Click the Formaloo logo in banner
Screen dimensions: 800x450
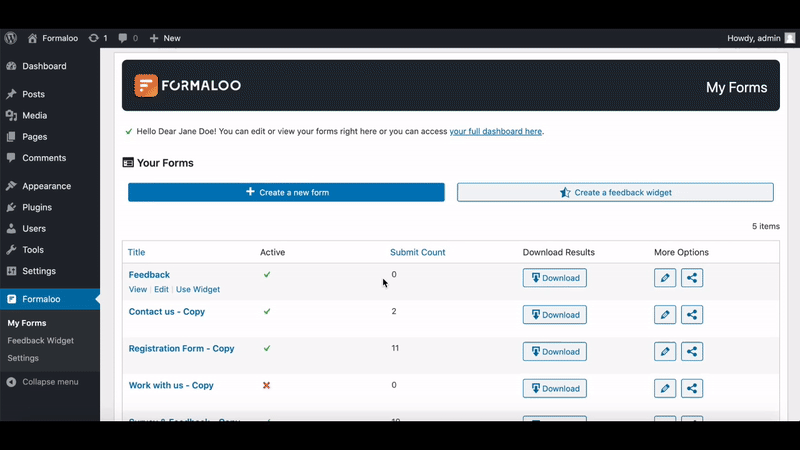tap(187, 85)
